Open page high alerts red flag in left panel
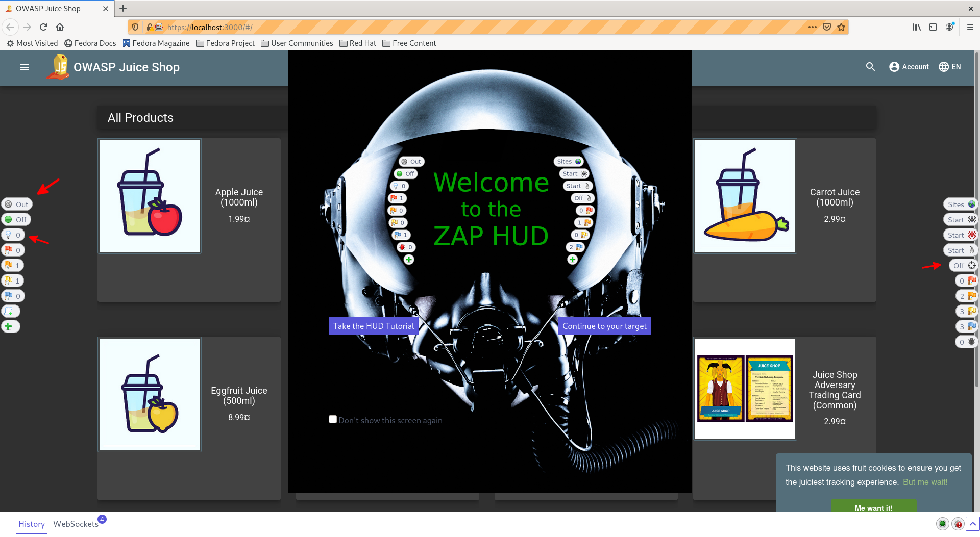 point(13,250)
